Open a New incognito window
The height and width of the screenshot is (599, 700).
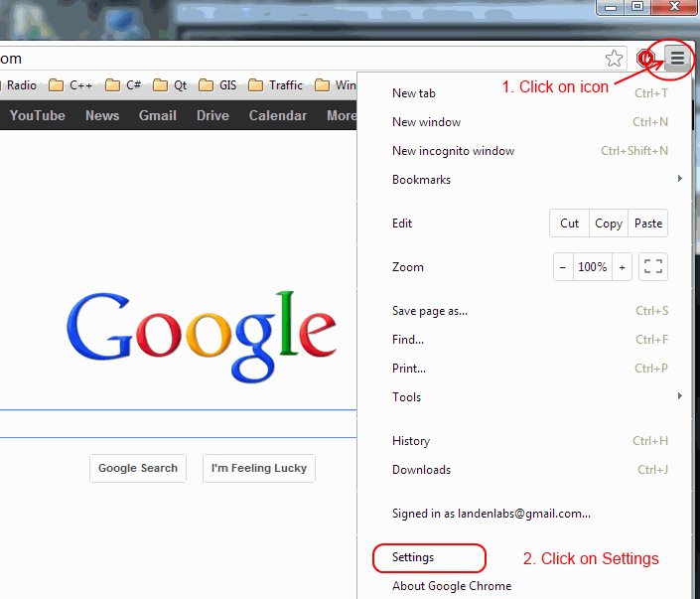[x=524, y=151]
